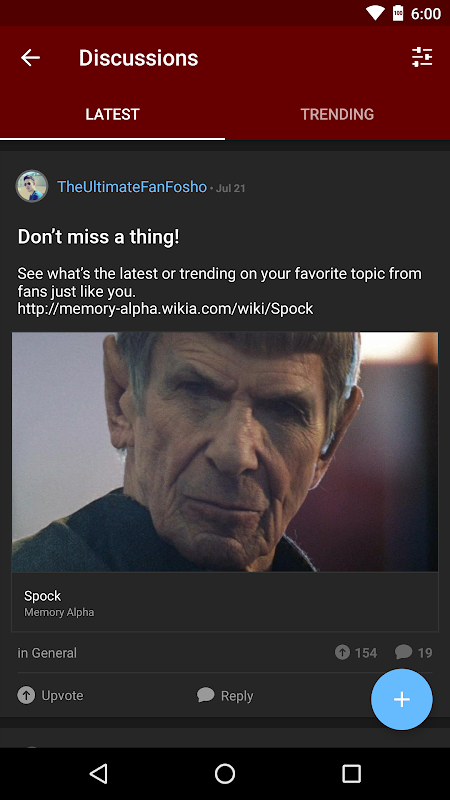Click the Upvote arrow icon

(26, 695)
